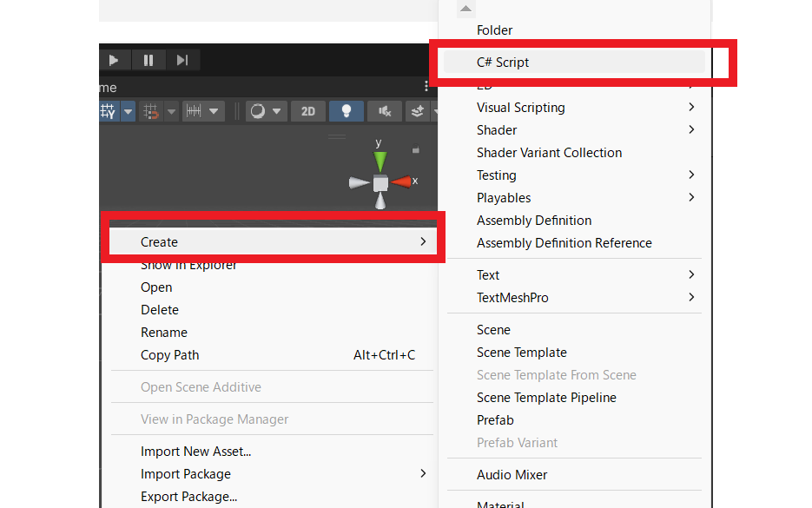Click the Step frame button
Viewport: 812px width, 508px height.
(x=182, y=60)
